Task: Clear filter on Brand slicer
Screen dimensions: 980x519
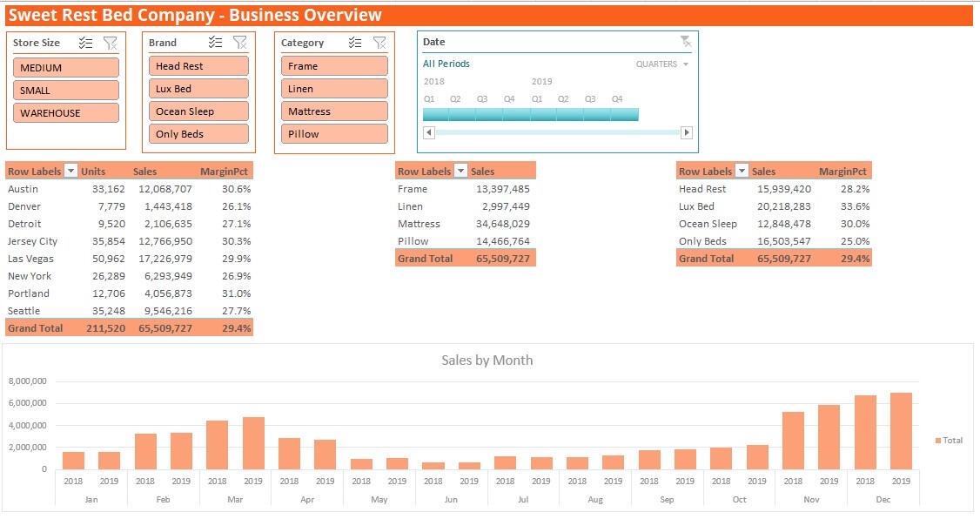Action: click(x=240, y=43)
